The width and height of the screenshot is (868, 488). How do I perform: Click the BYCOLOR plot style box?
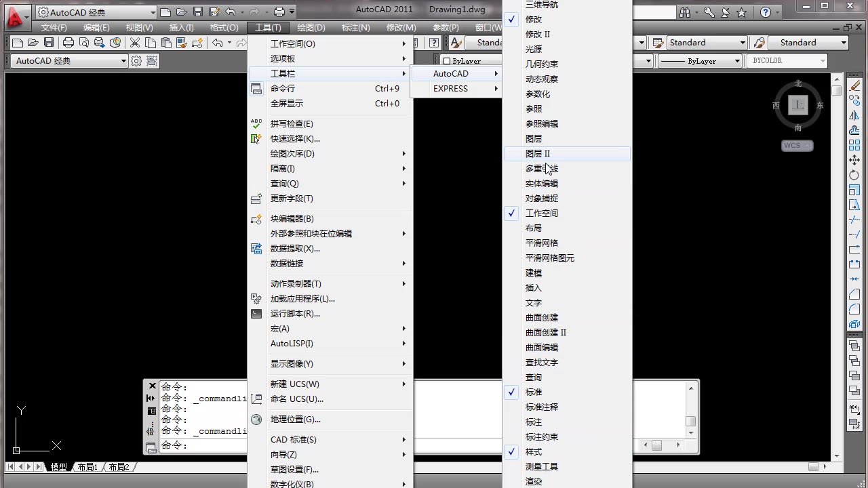(x=788, y=61)
